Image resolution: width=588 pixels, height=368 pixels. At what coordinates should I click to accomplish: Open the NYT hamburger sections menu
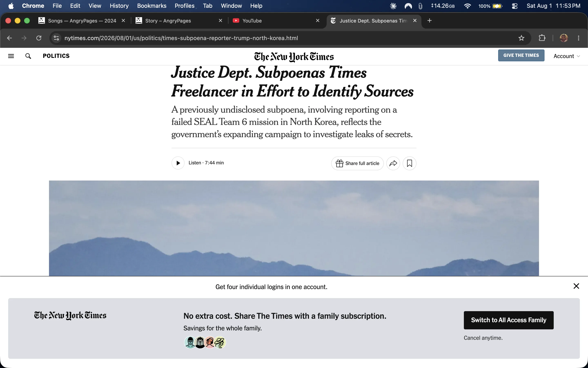(11, 56)
